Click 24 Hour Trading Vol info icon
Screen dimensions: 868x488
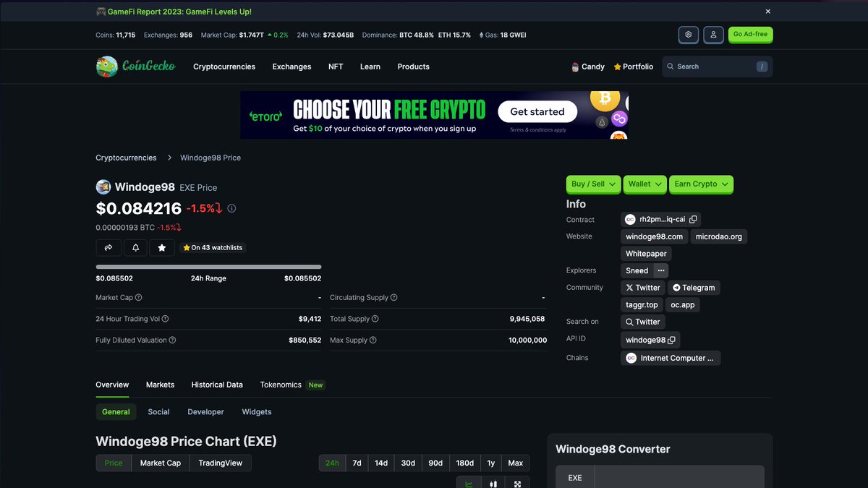coord(166,319)
